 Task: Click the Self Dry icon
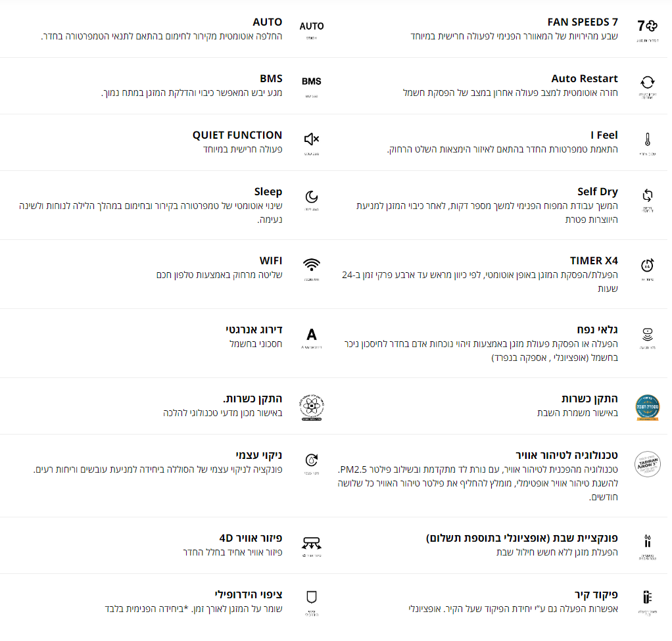click(647, 195)
